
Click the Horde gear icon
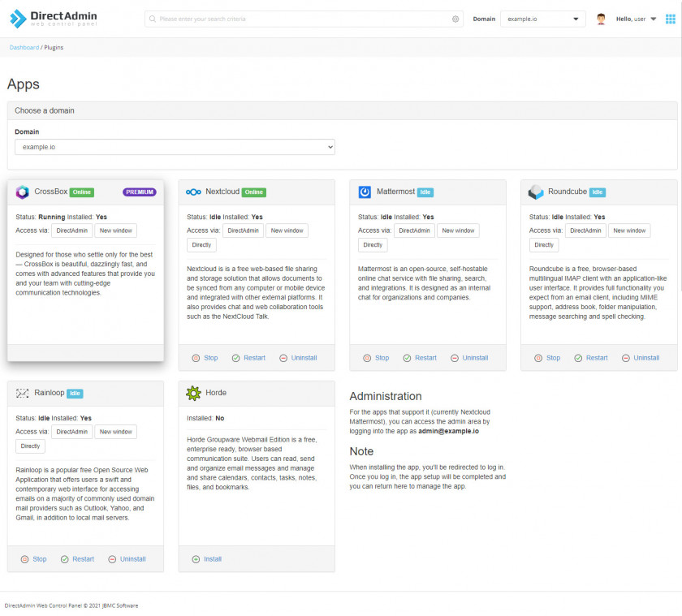click(193, 393)
